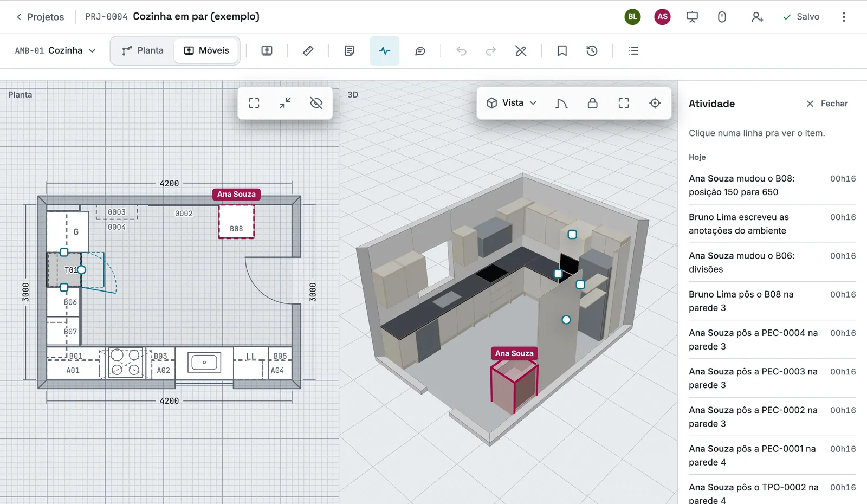The height and width of the screenshot is (504, 867).
Task: Open the three-dot more options menu
Action: 844,17
